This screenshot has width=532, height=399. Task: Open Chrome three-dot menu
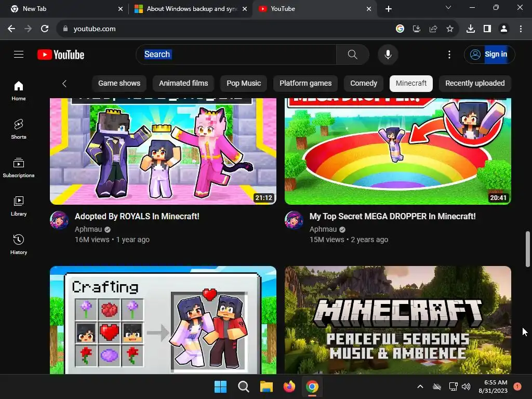(521, 29)
